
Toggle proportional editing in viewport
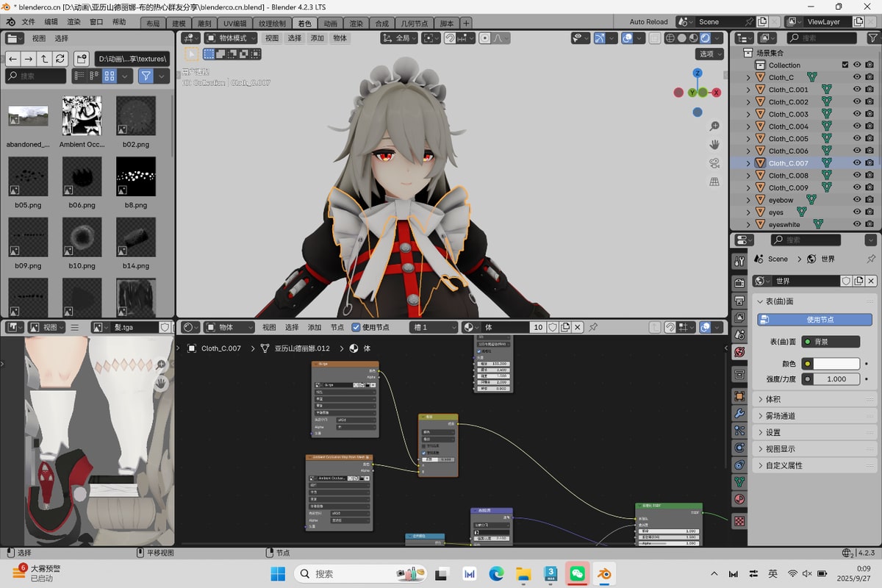pos(485,38)
